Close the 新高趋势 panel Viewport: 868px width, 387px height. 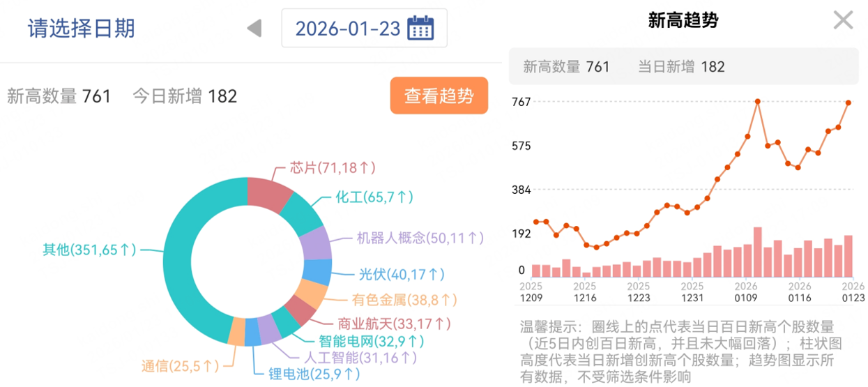pyautogui.click(x=843, y=20)
